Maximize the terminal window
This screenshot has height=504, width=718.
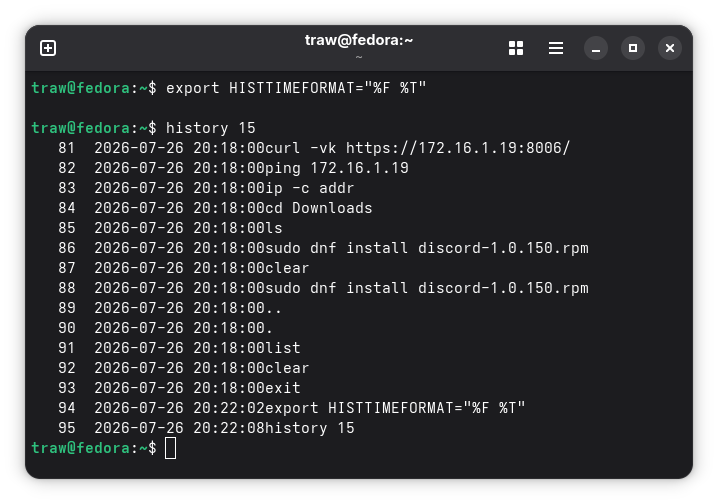(x=633, y=48)
